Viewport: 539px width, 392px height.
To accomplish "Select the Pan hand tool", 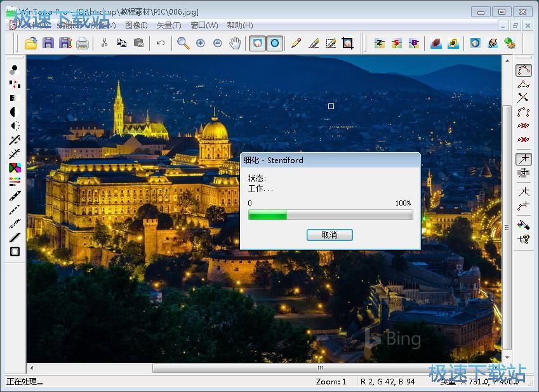I will (235, 43).
